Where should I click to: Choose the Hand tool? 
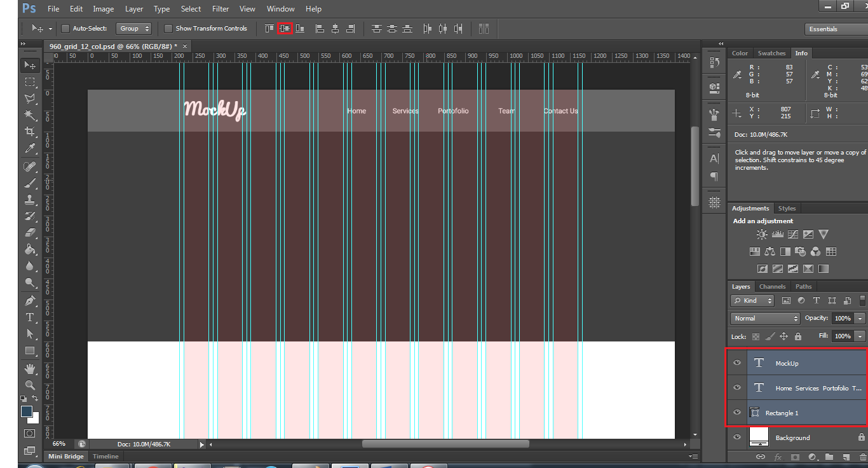pos(30,368)
